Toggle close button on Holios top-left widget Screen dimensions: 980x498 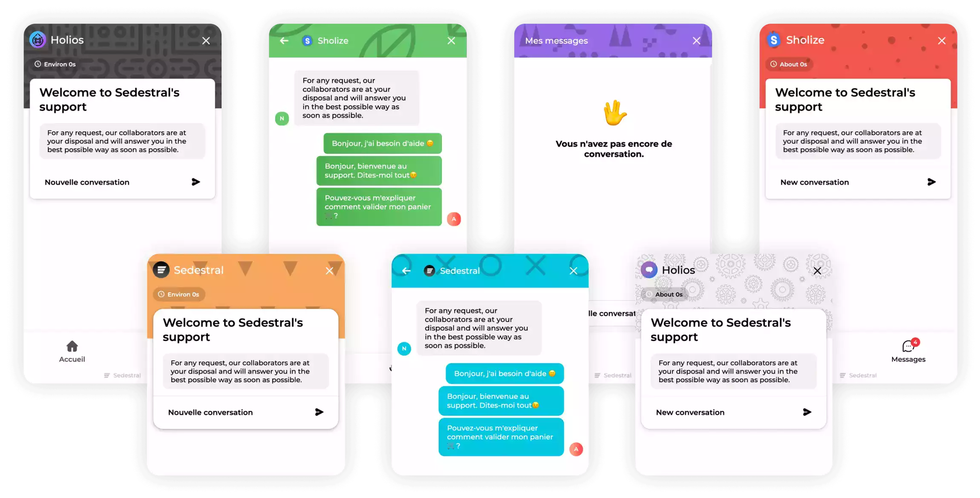pos(206,40)
